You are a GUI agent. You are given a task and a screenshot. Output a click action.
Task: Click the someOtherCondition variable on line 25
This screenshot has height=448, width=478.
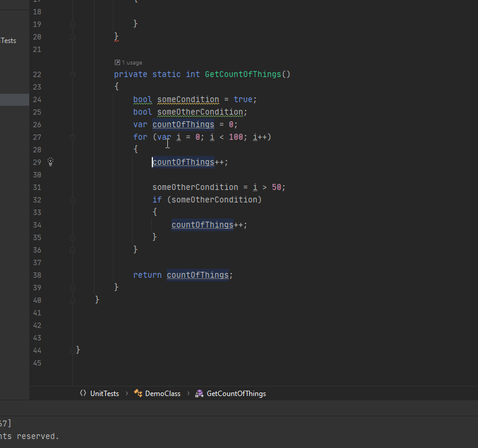coord(200,112)
